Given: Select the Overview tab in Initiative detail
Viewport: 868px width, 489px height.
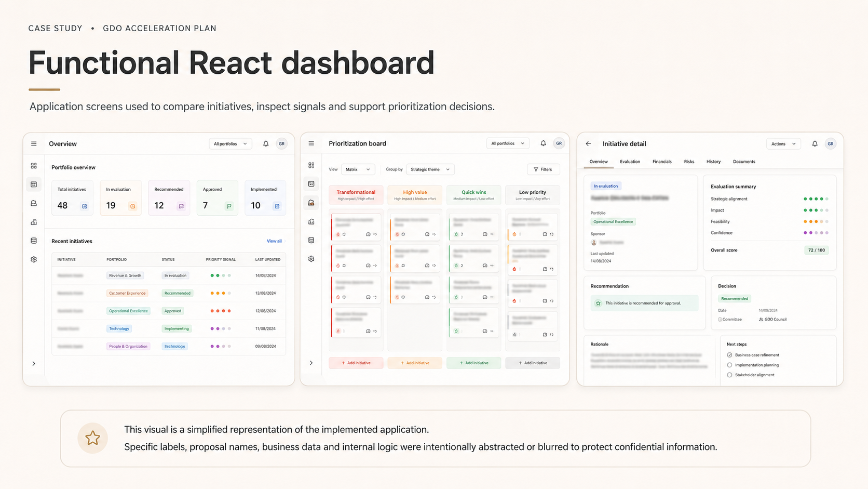Looking at the screenshot, I should click(599, 162).
